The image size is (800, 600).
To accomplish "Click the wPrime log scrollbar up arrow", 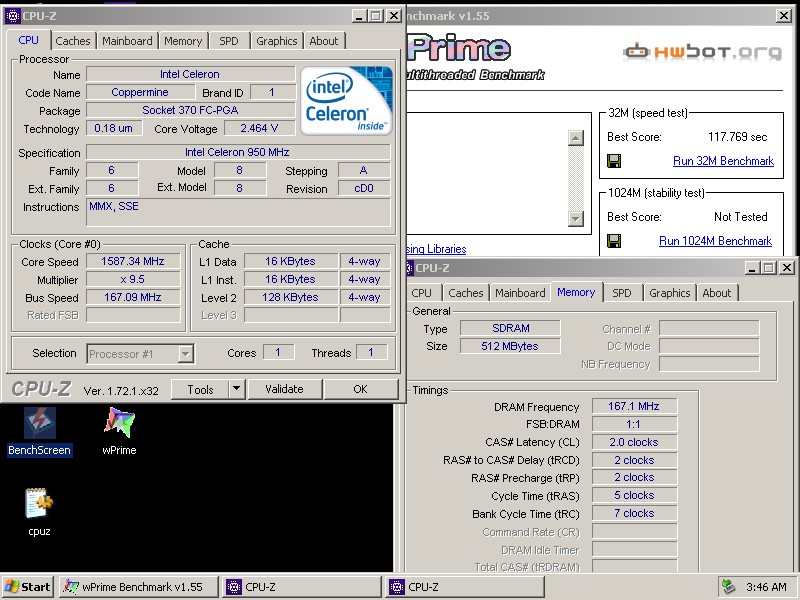I will [576, 138].
